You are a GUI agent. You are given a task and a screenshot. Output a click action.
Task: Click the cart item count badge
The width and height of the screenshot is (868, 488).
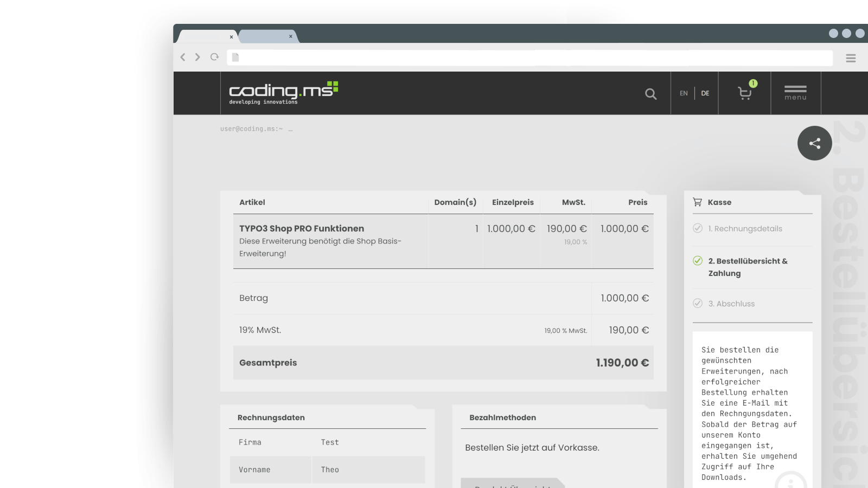pyautogui.click(x=753, y=83)
